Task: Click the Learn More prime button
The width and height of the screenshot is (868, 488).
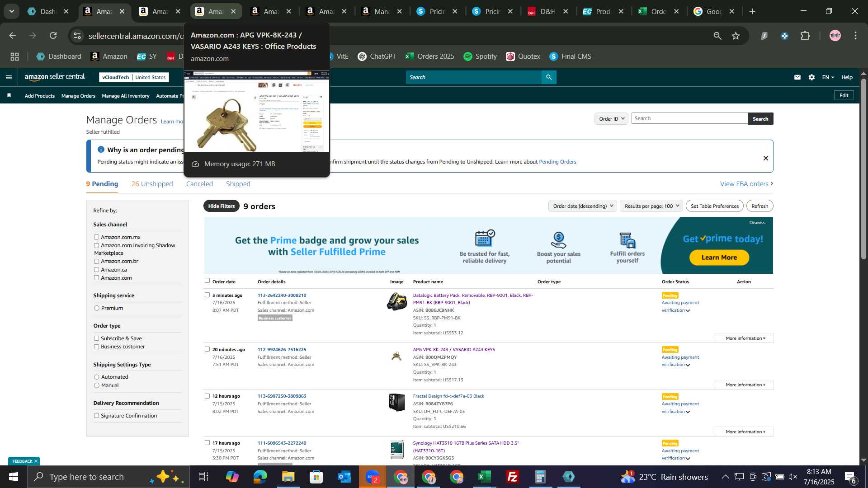Action: (x=719, y=258)
